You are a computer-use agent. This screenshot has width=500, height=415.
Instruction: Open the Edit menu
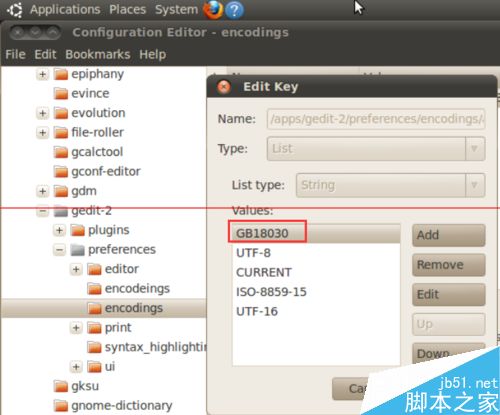tap(45, 54)
